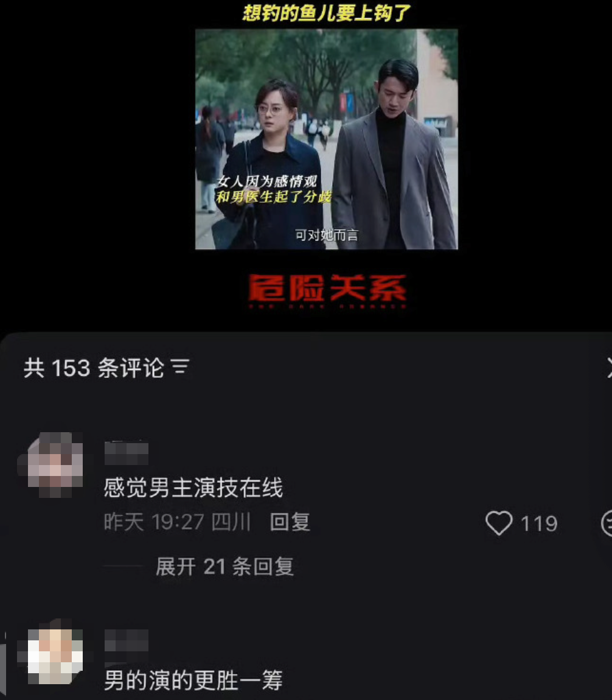Viewport: 612px width, 700px height.
Task: Tap the red 危险关系 title logo
Action: click(327, 289)
